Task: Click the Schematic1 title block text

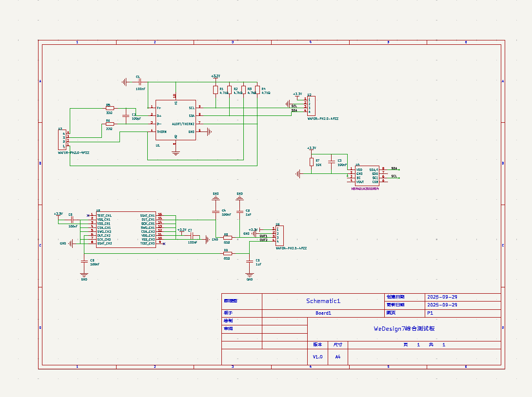Action: tap(323, 301)
